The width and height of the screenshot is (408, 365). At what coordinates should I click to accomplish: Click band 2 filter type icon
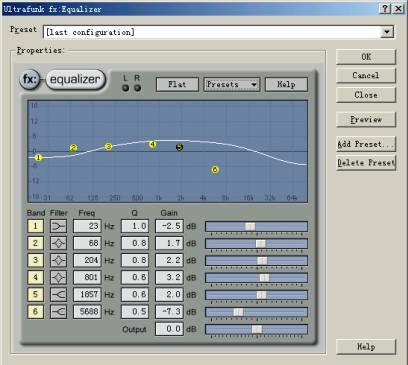(x=58, y=243)
